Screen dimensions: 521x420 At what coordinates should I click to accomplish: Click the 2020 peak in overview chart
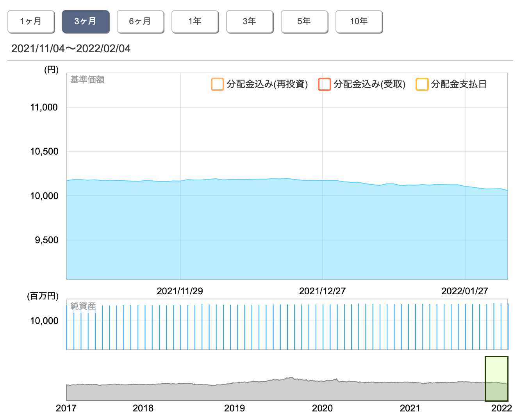(x=335, y=380)
